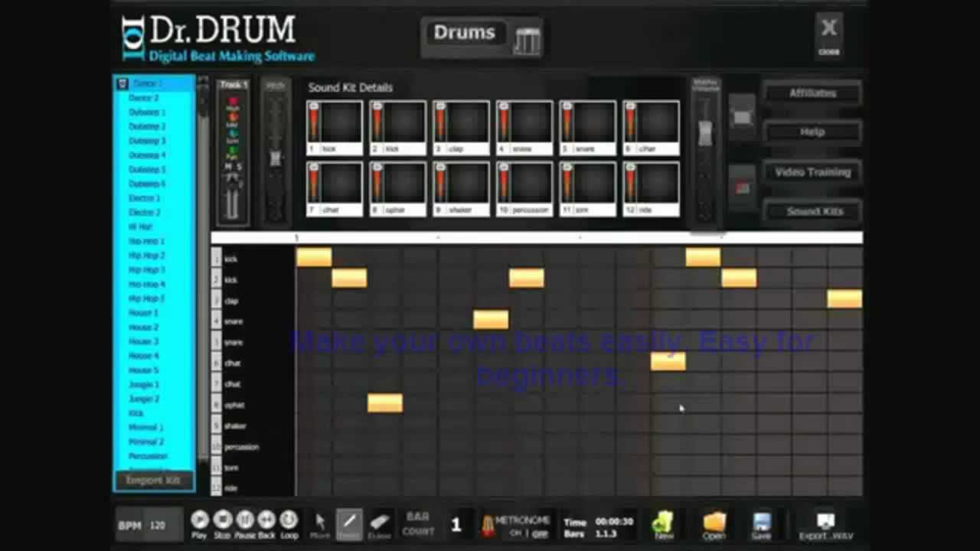The image size is (980, 551).
Task: Select the Minimal 2 kit
Action: pos(145,442)
